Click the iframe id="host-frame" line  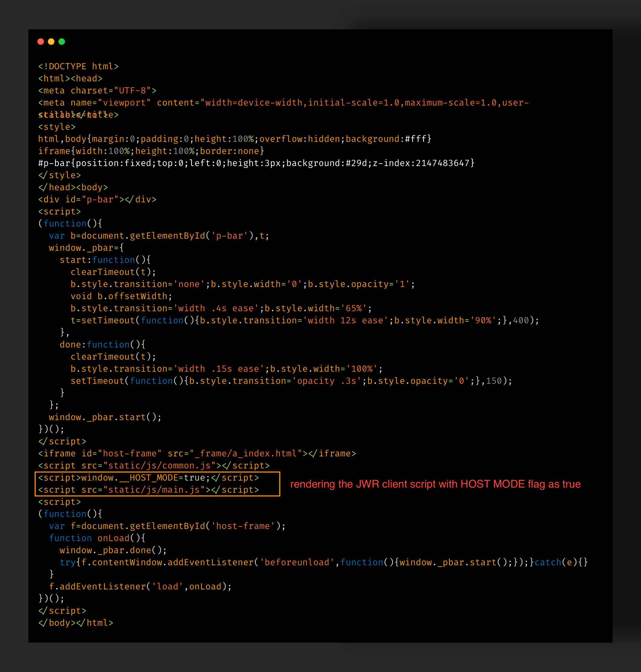coord(197,454)
